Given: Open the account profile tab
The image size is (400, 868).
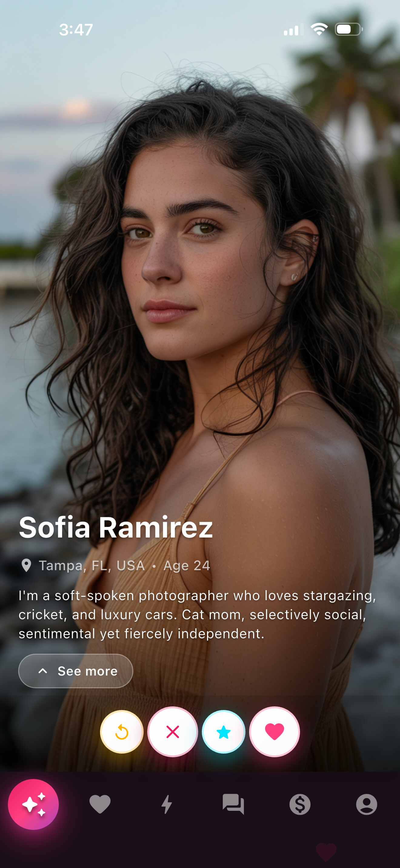Looking at the screenshot, I should 367,805.
